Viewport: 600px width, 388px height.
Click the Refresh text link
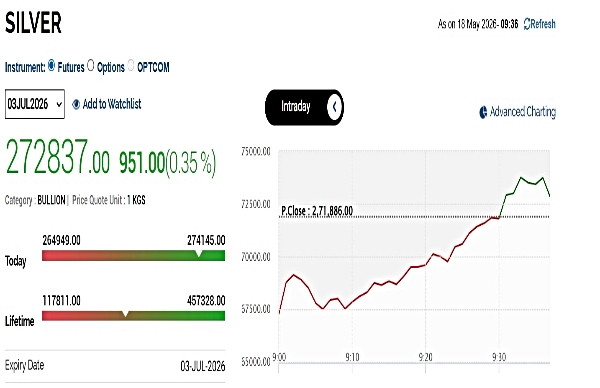543,24
